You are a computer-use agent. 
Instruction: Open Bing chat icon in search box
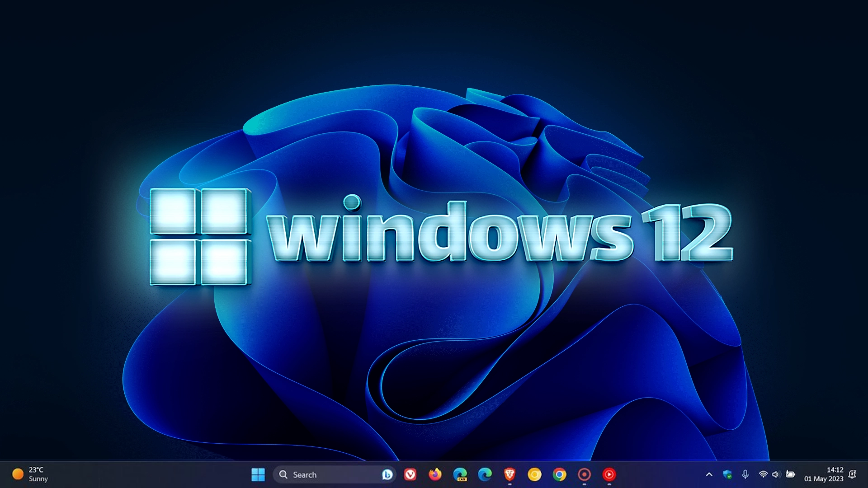click(387, 474)
